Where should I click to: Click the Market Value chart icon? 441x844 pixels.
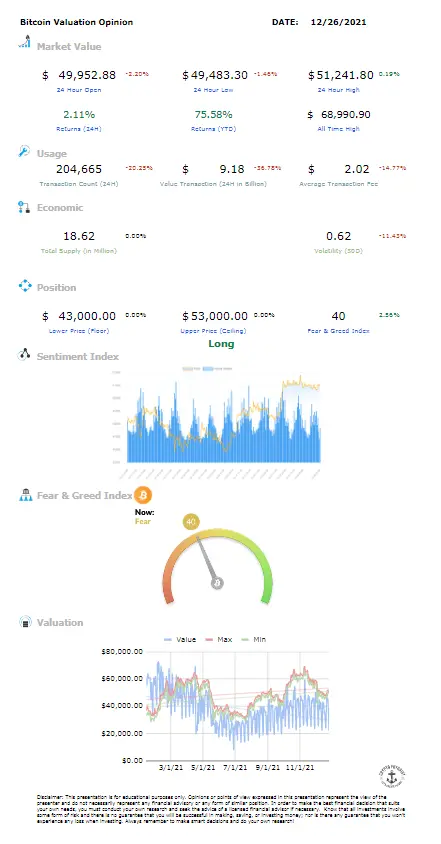click(x=24, y=43)
